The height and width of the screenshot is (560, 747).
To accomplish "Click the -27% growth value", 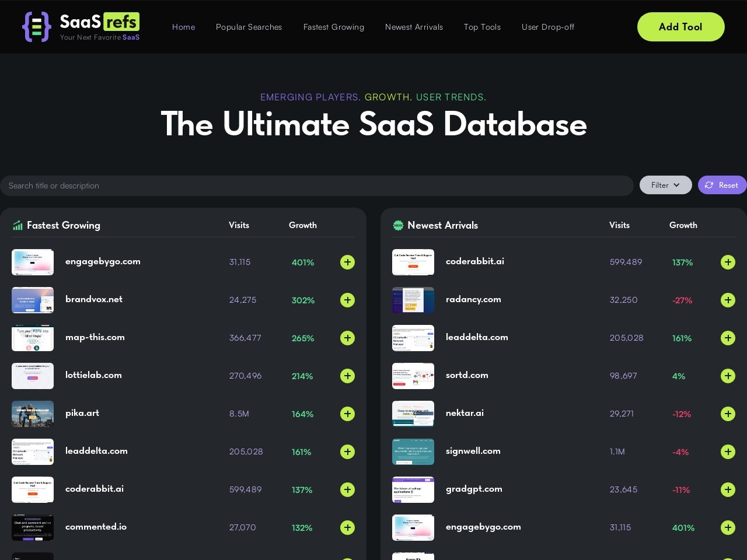I will tap(682, 300).
